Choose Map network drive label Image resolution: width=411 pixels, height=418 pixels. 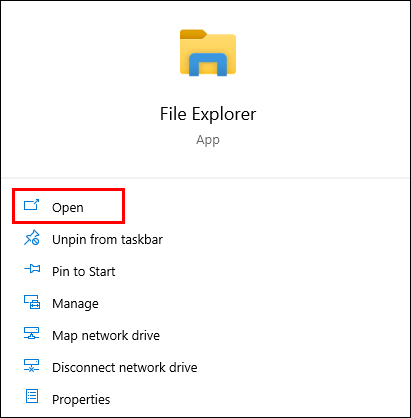[x=106, y=335]
